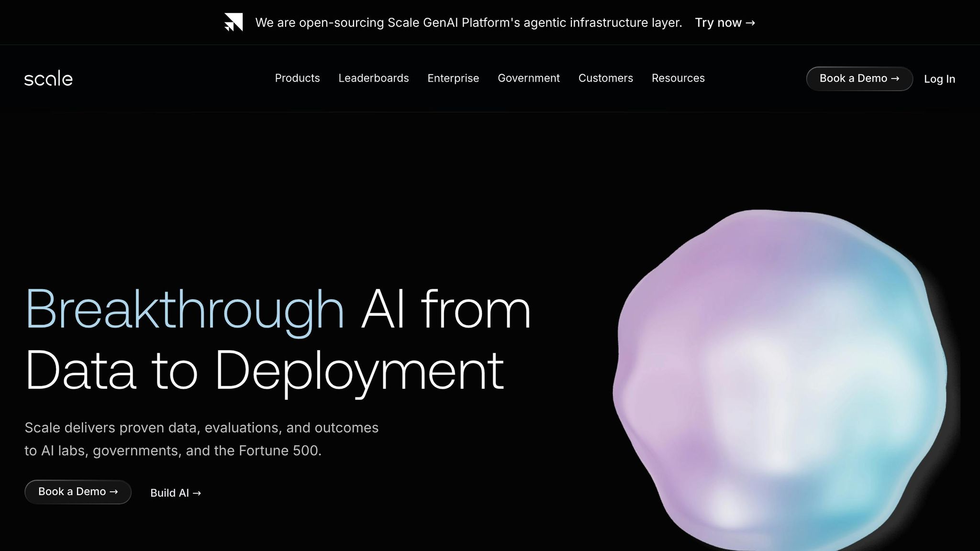Click the Scale logo in the header
The height and width of the screenshot is (551, 980).
tap(48, 78)
